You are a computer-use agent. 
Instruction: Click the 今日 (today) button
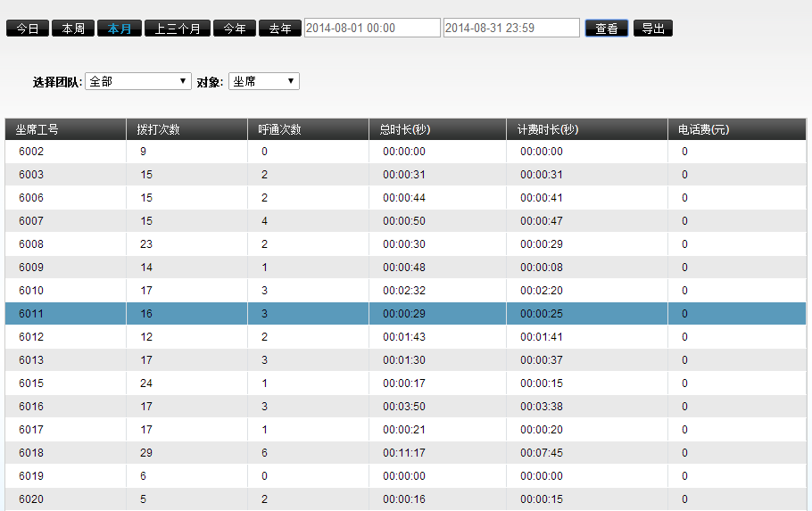pos(28,29)
